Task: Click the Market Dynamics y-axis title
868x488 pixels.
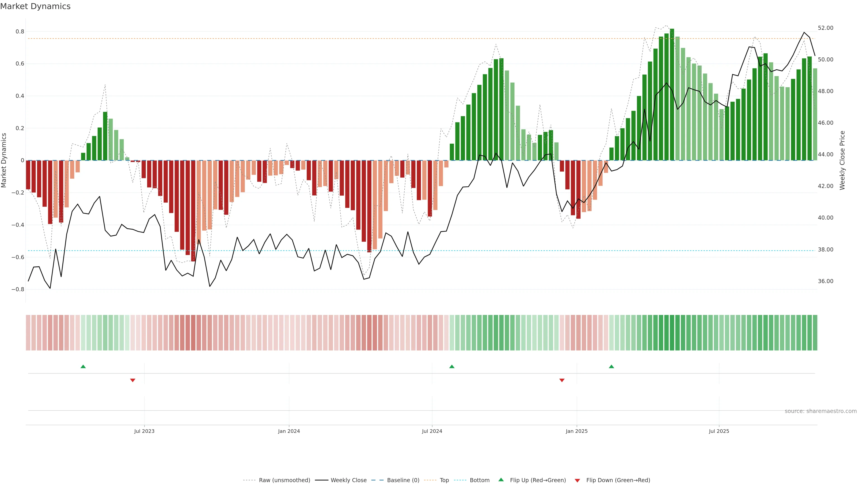Action: 4,160
